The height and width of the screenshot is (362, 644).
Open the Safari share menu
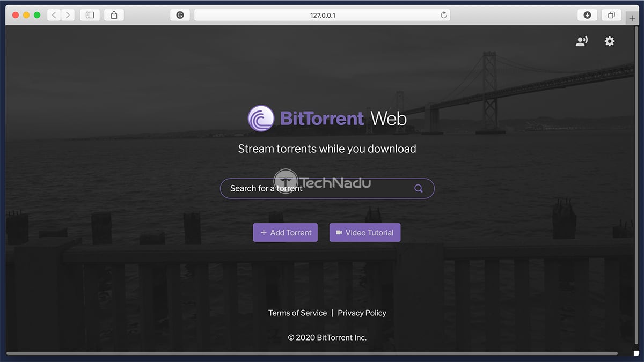(x=114, y=15)
